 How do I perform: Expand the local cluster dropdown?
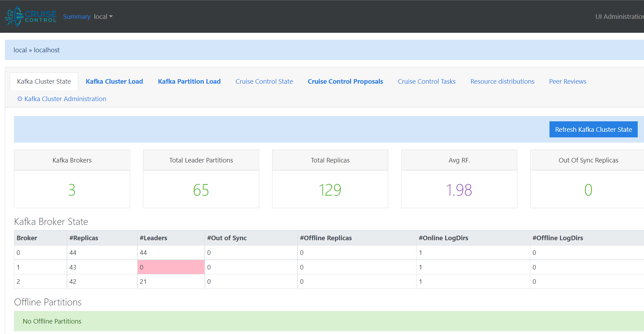[103, 16]
